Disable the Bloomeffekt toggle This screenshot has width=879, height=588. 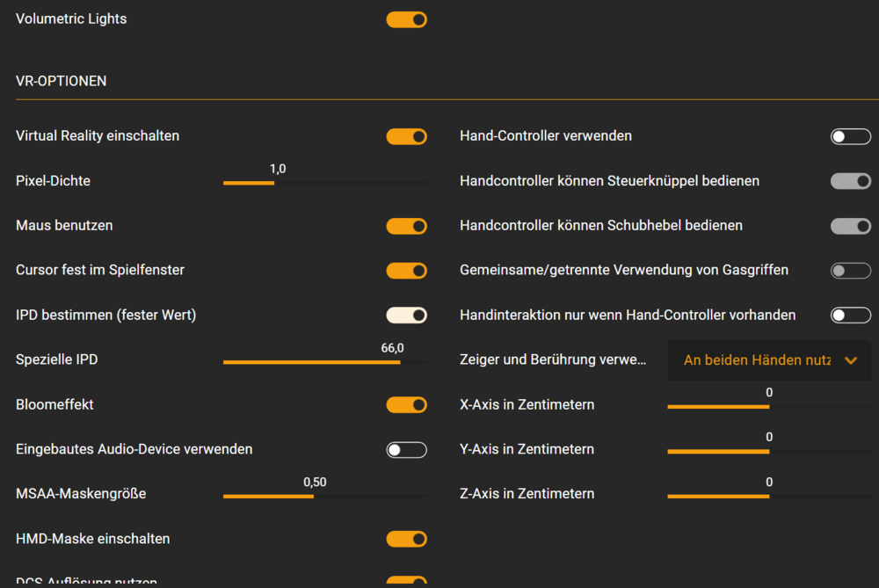coord(406,405)
